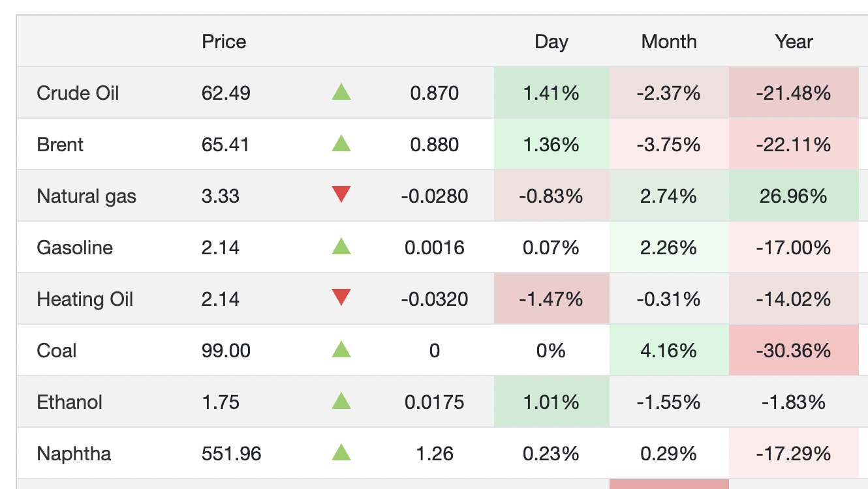Click Brent month change -3.75%
868x489 pixels.
point(669,144)
